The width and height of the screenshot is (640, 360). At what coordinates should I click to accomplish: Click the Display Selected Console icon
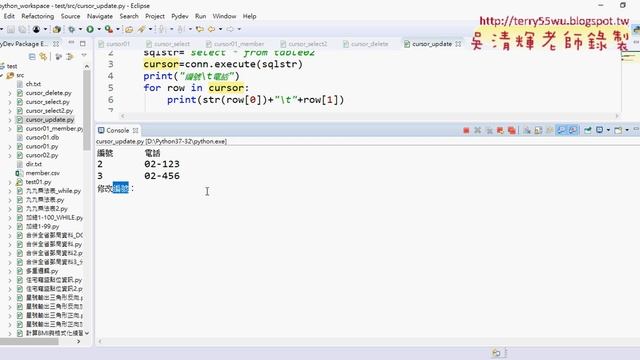pyautogui.click(x=599, y=130)
